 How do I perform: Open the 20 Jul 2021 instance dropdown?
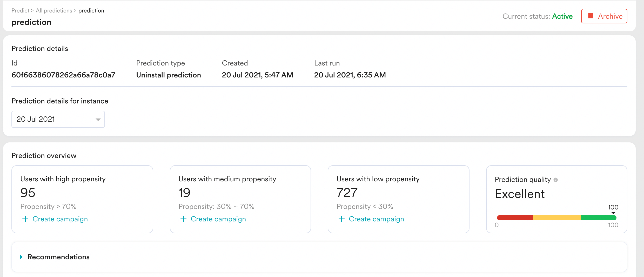pos(58,119)
